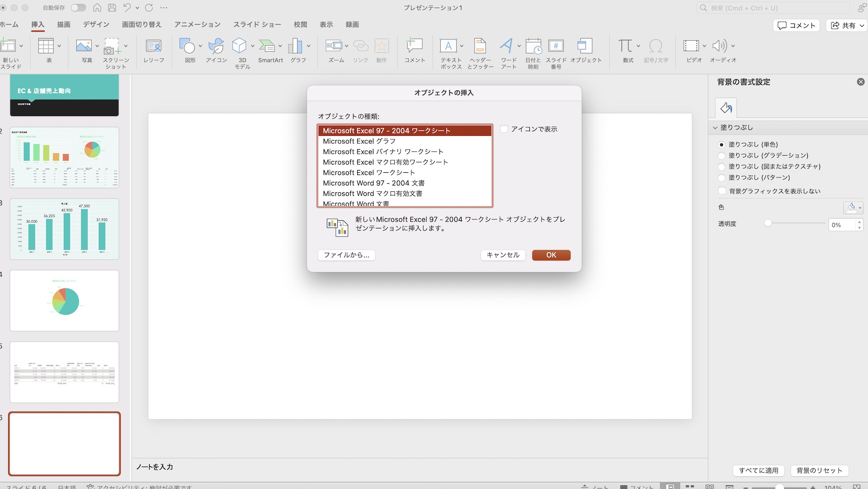Expand the undo history dropdown arrow
This screenshot has width=868, height=489.
[x=137, y=8]
